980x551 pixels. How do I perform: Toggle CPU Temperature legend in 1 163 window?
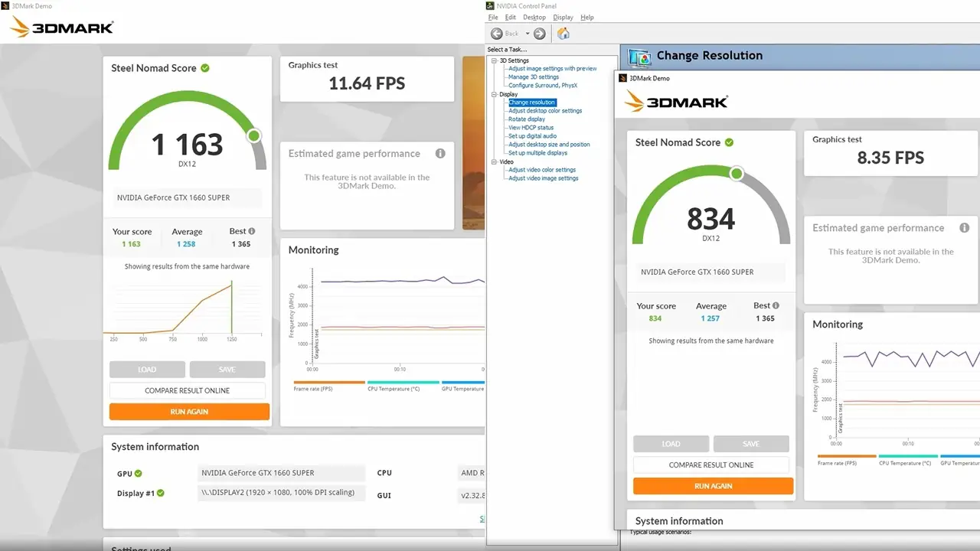[x=403, y=386]
